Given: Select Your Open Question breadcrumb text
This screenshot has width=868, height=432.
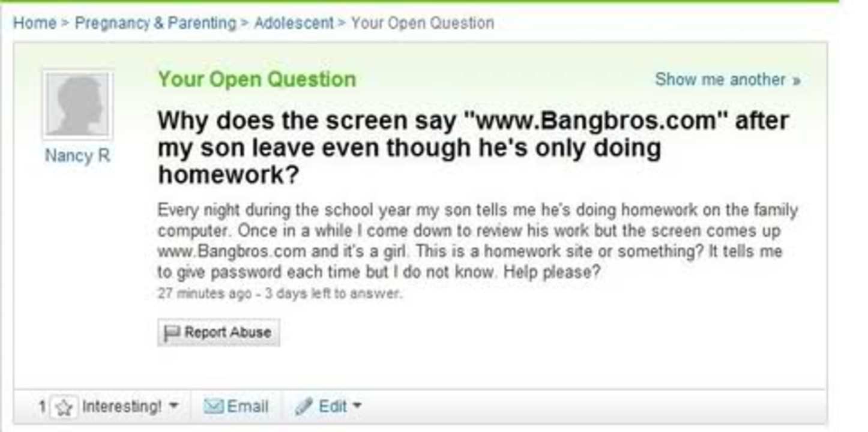Looking at the screenshot, I should 423,23.
